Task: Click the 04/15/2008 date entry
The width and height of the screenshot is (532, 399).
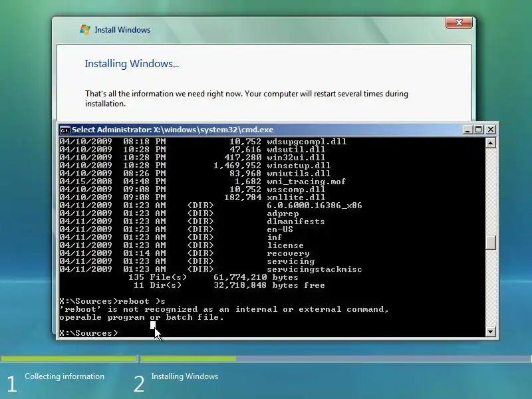Action: (86, 182)
